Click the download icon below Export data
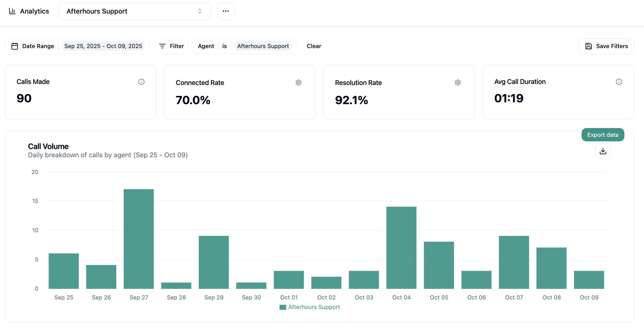 (x=603, y=151)
